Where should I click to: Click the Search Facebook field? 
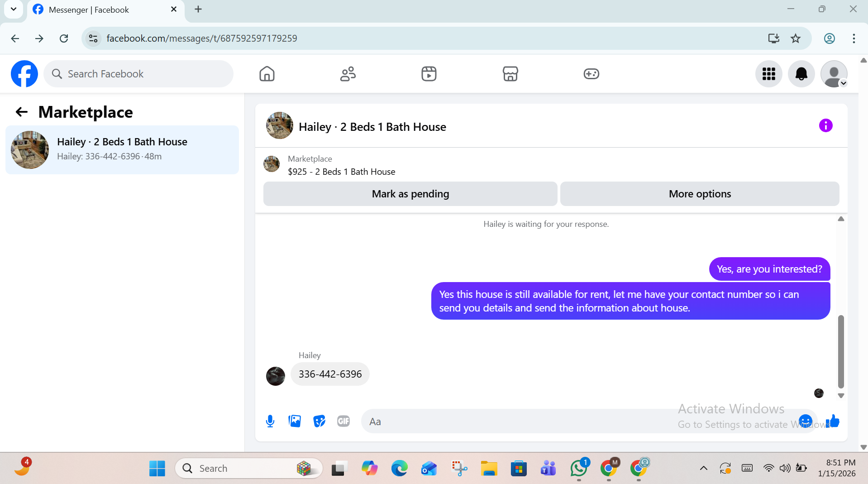pyautogui.click(x=138, y=74)
